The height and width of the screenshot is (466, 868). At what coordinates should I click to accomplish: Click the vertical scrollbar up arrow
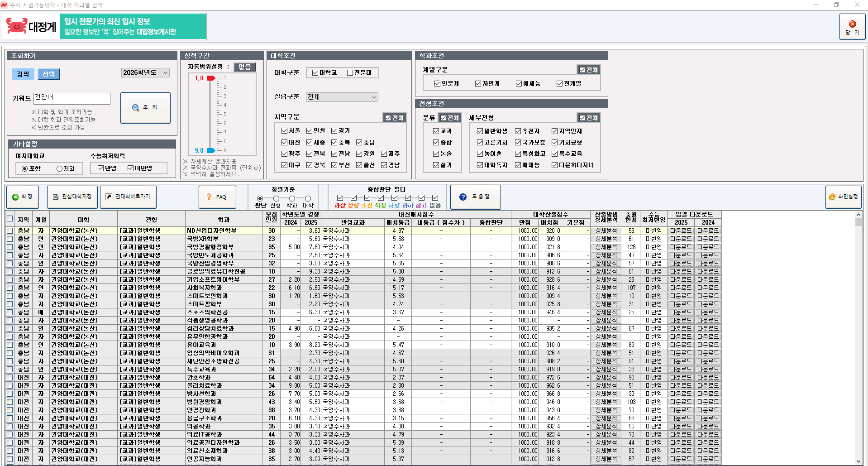[858, 215]
